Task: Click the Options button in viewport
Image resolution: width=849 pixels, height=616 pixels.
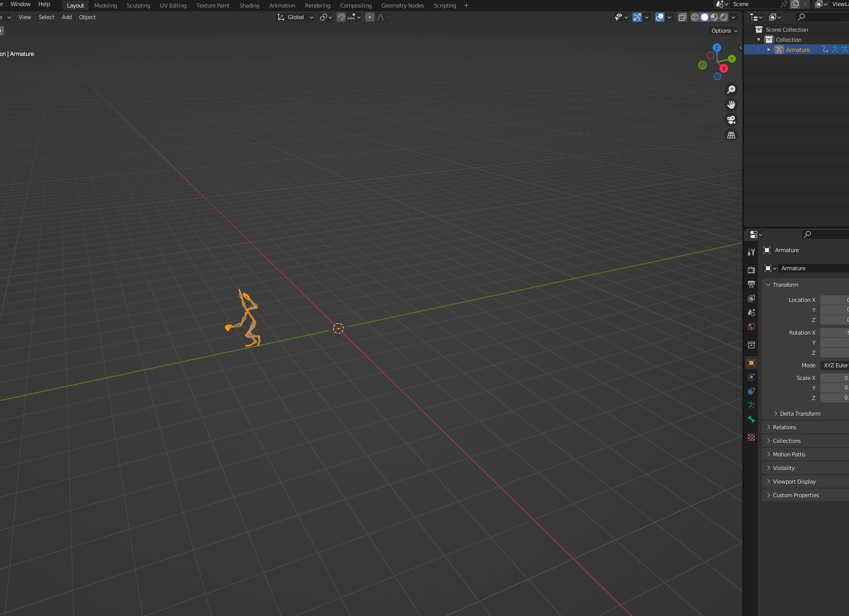Action: tap(724, 31)
